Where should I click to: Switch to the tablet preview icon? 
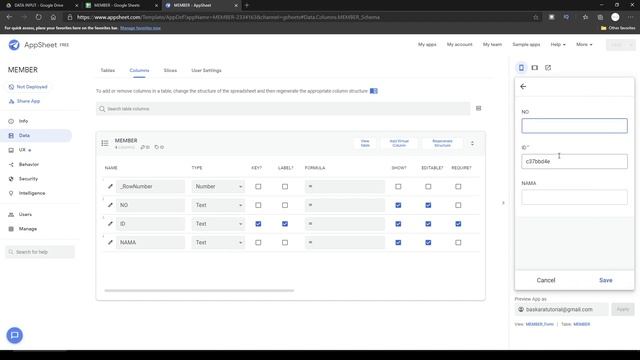point(535,68)
